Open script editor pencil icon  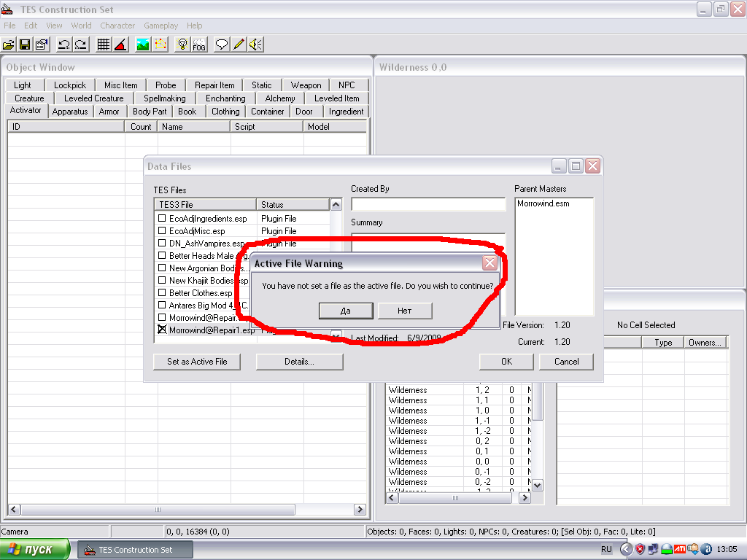point(239,44)
